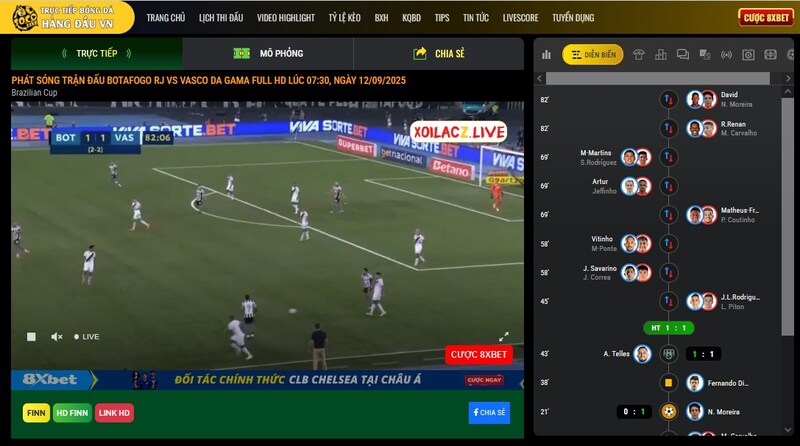The width and height of the screenshot is (800, 446).
Task: Click the events panel vertical scrollbar thumb
Action: 788,217
